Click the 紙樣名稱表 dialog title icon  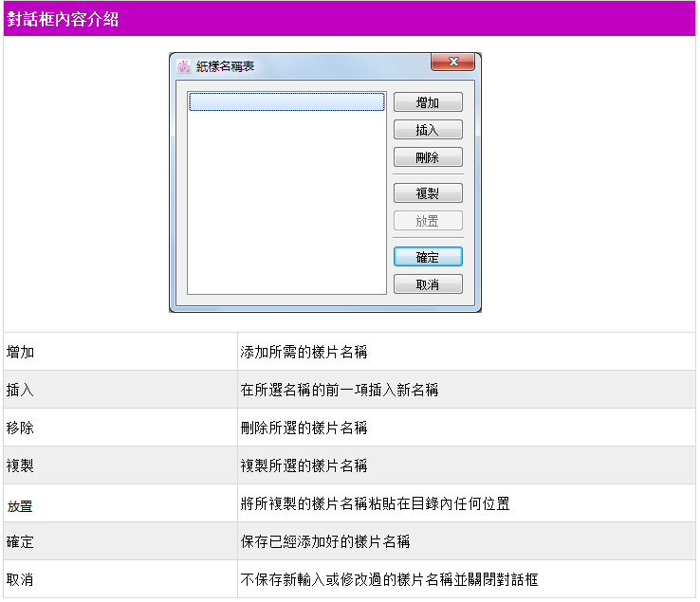[x=184, y=66]
